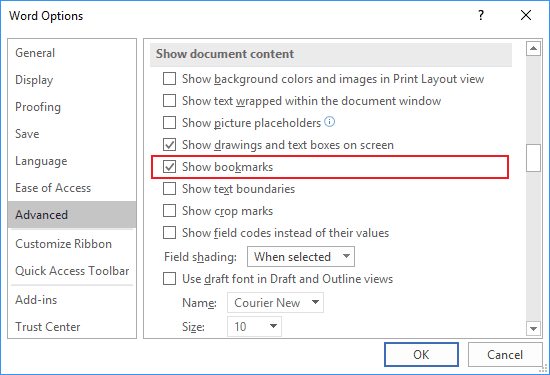
Task: Click the Size label for draft font
Action: click(x=193, y=327)
